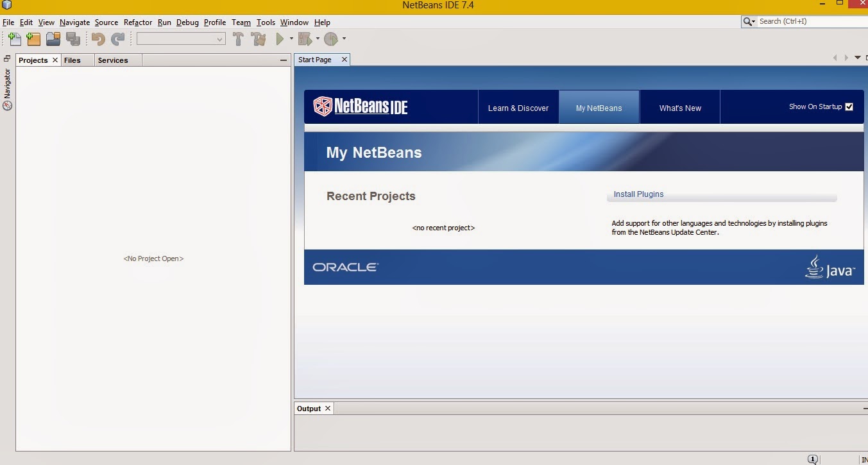Open the configuration combo box dropdown

tap(220, 38)
